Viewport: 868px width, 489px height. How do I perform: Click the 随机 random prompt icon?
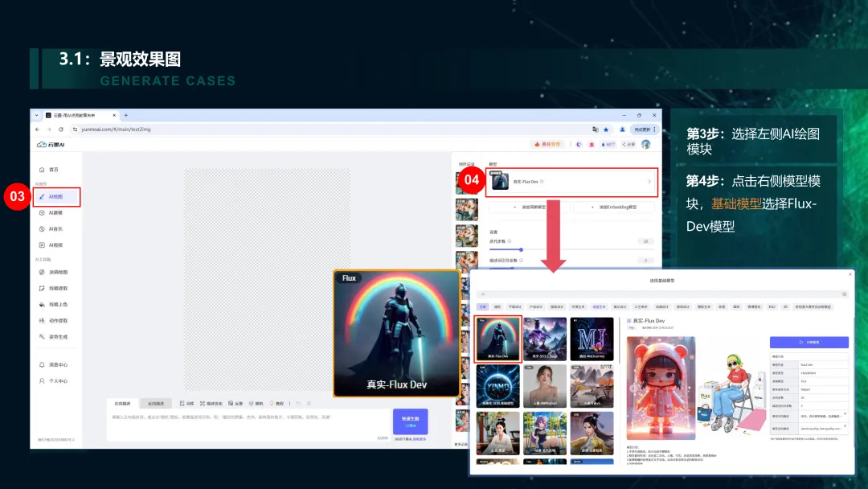click(252, 403)
